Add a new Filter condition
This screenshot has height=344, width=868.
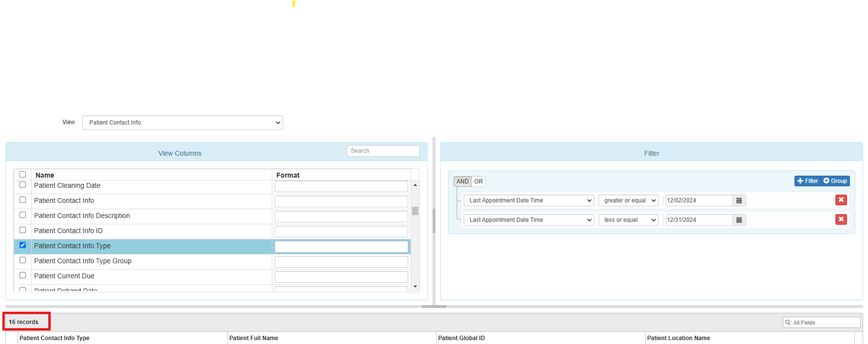[808, 181]
